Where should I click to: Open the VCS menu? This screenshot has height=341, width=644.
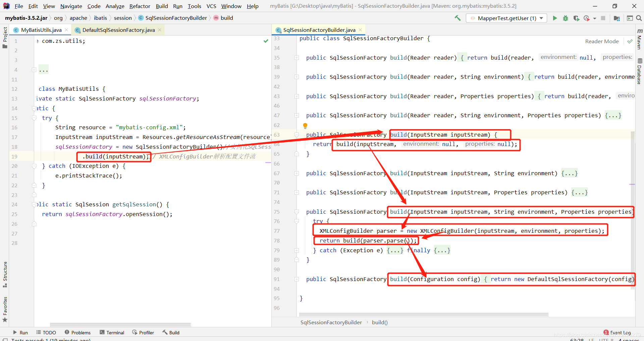(x=211, y=6)
